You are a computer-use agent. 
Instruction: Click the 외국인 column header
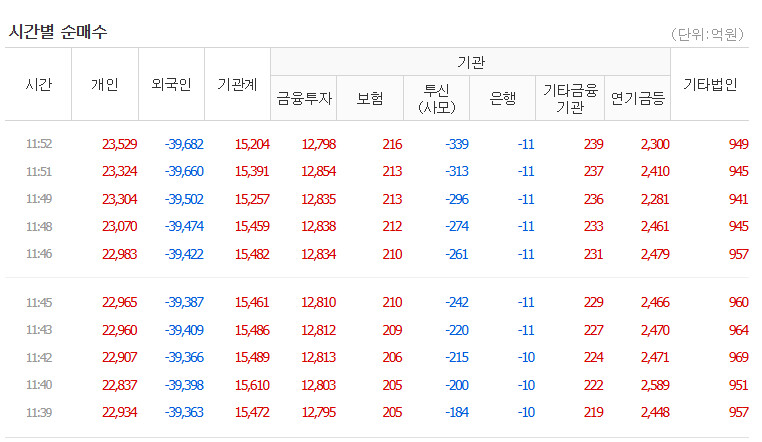171,85
